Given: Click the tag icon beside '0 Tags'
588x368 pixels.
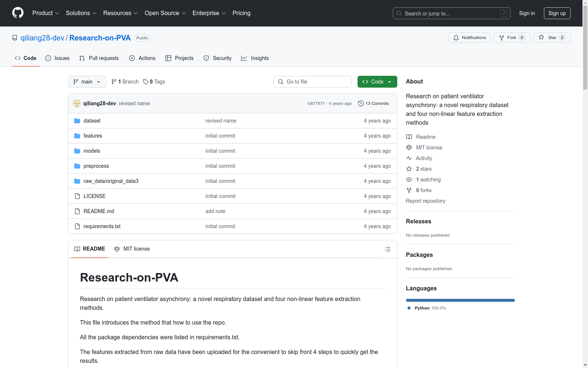Looking at the screenshot, I should pos(146,82).
